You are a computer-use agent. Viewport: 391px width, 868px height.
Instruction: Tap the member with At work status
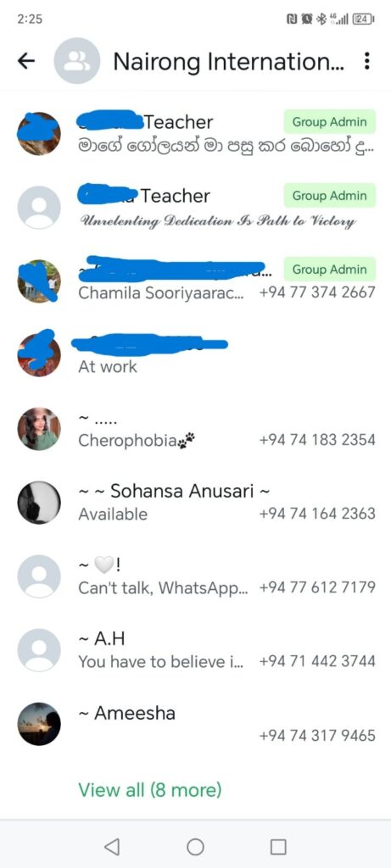pyautogui.click(x=195, y=355)
